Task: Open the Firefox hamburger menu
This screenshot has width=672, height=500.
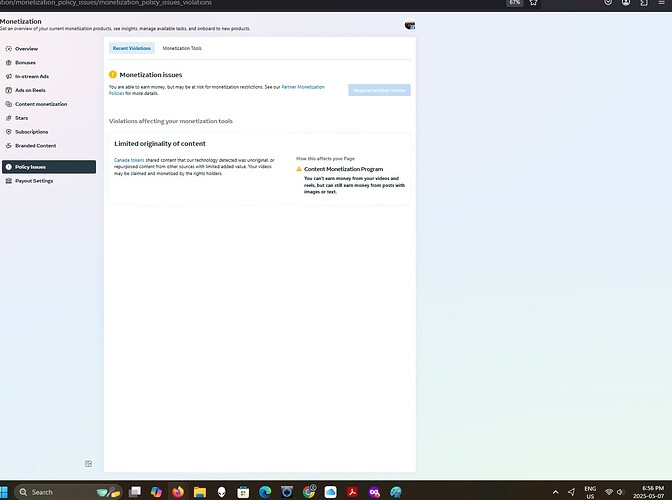Action: click(661, 3)
